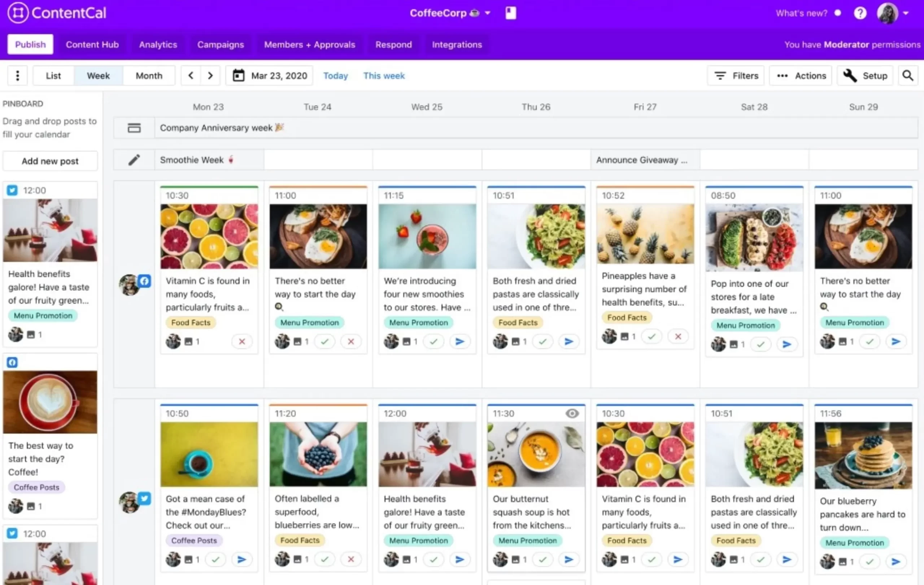Click forward arrow to next week

coord(210,75)
